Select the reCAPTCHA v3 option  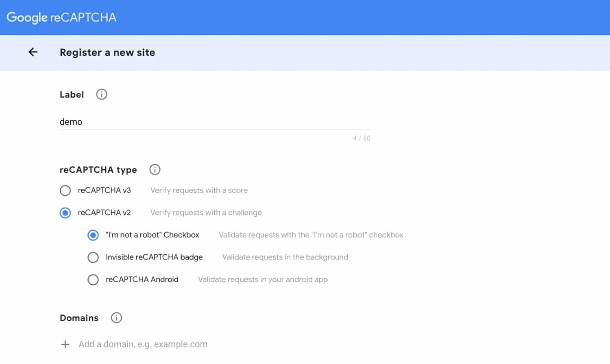pos(65,190)
